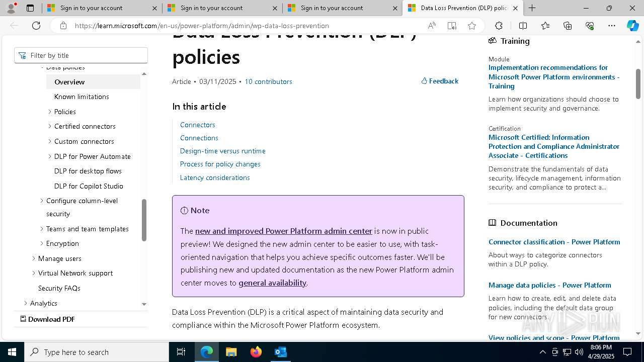Open DLP for Copilot Studio page
Image resolution: width=644 pixels, height=362 pixels.
tap(89, 186)
